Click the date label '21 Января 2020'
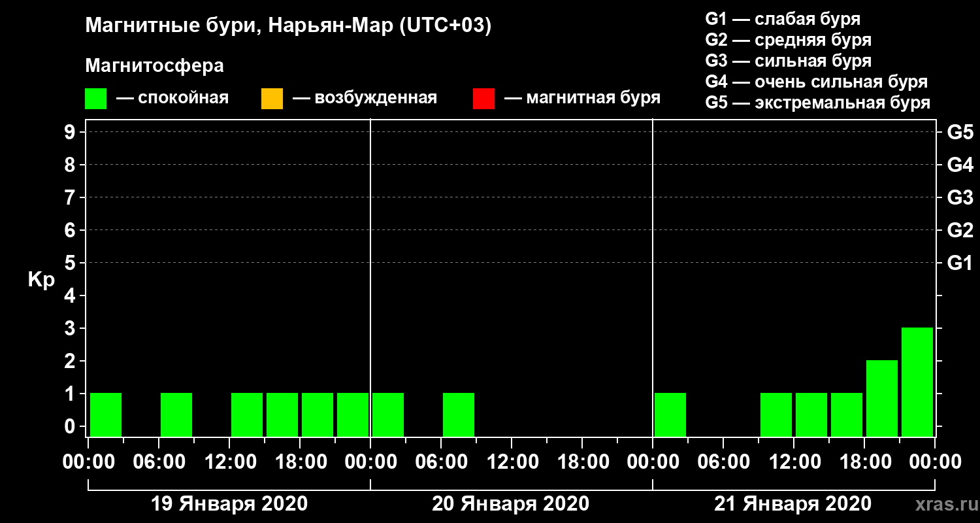The width and height of the screenshot is (980, 523). coord(793,504)
